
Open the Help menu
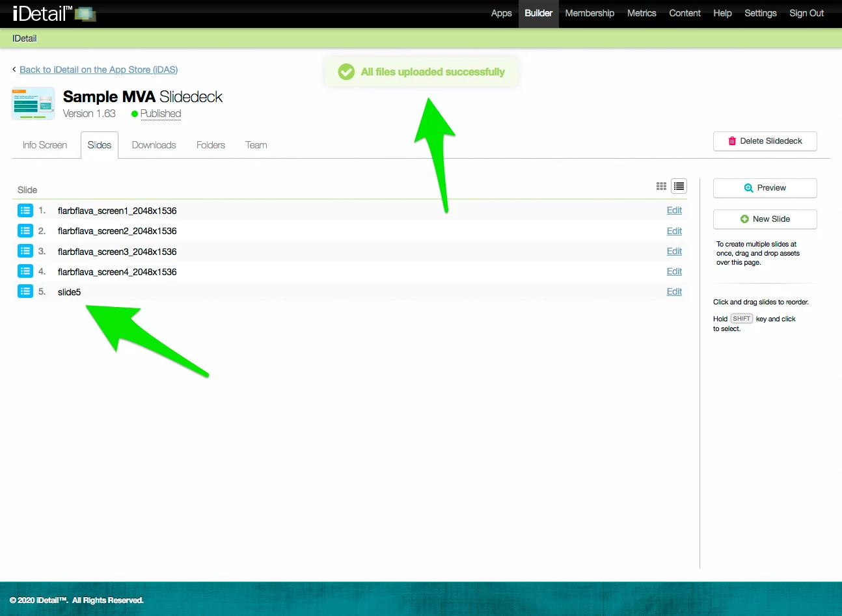point(722,13)
